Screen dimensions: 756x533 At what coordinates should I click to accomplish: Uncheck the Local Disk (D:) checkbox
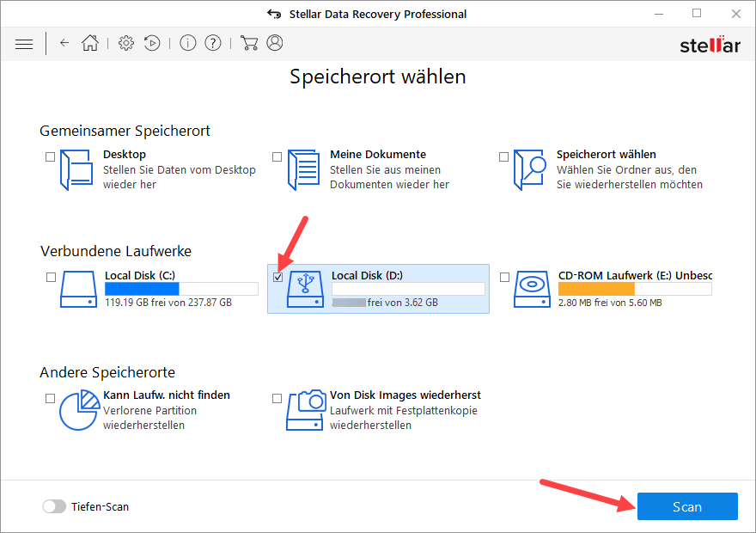click(x=277, y=278)
